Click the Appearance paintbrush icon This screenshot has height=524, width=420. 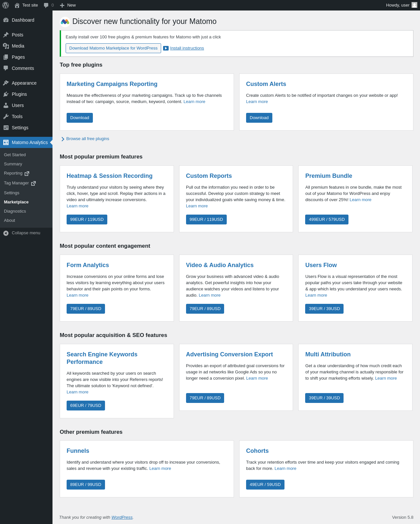click(x=6, y=83)
